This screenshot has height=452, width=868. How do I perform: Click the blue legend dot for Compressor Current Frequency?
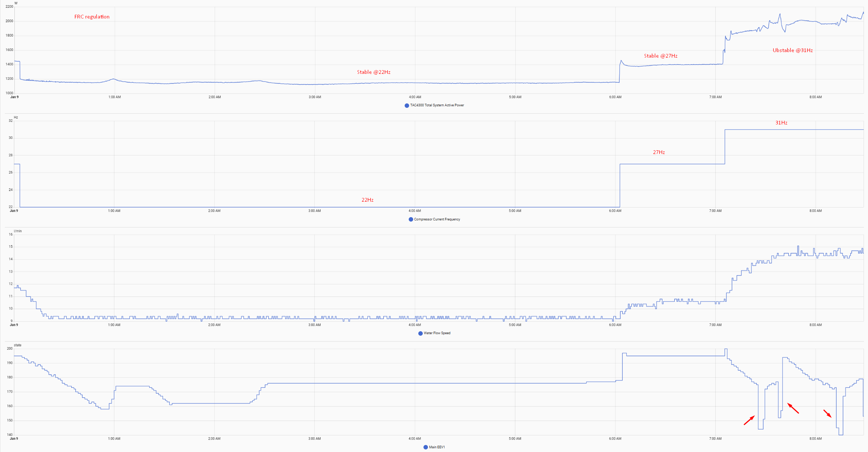pos(411,219)
